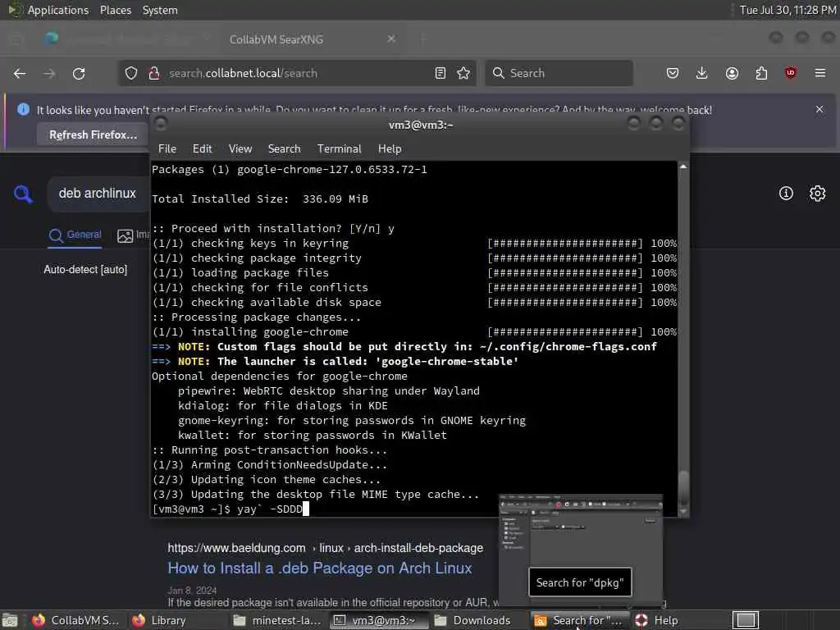Open uBlock Origin extension icon
Screen dimensions: 840x630
click(791, 73)
